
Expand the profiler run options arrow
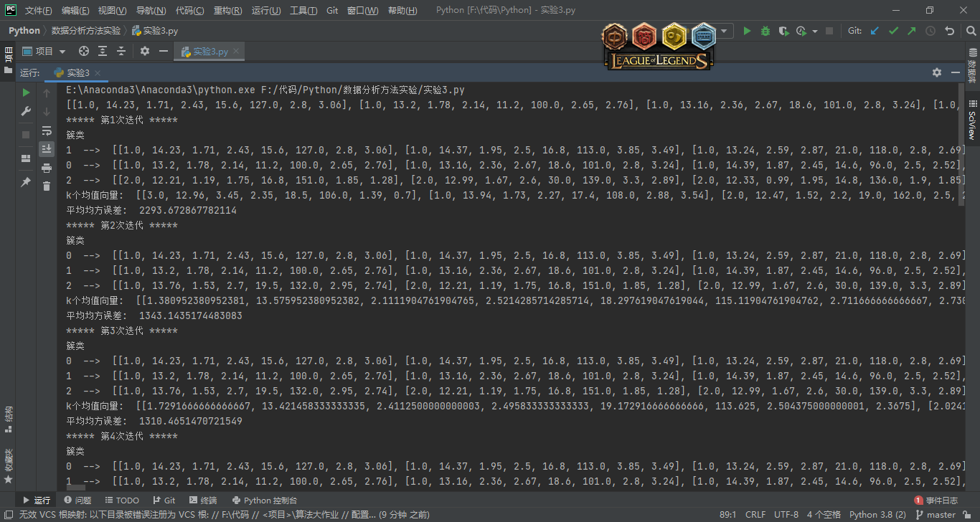point(815,31)
